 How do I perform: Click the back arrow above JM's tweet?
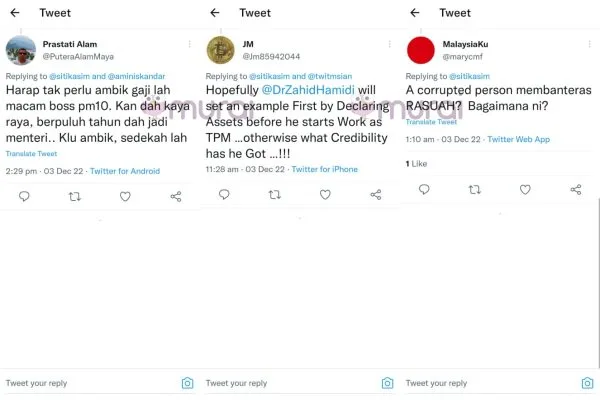click(215, 13)
